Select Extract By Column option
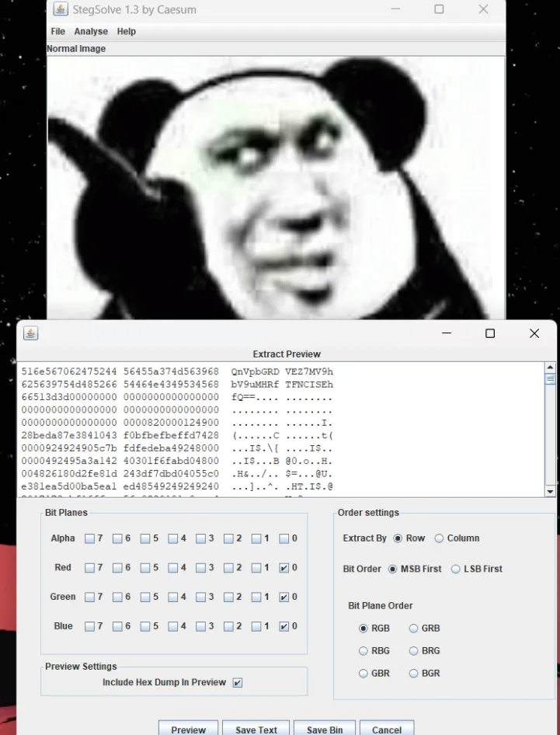The image size is (560, 735). coord(439,538)
